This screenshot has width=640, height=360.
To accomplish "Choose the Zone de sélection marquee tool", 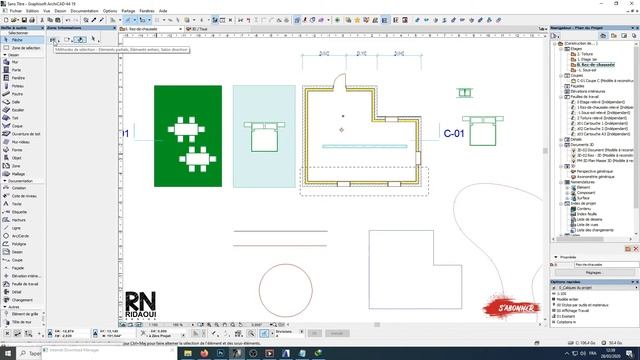I will coord(22,48).
